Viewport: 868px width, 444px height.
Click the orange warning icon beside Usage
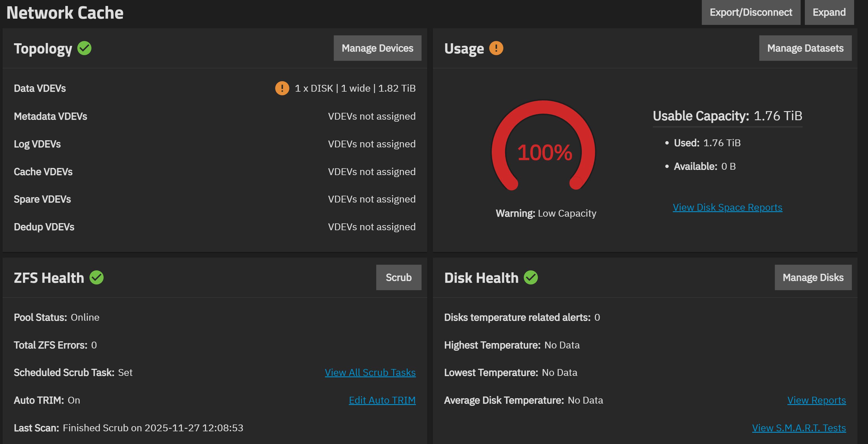[x=496, y=48]
